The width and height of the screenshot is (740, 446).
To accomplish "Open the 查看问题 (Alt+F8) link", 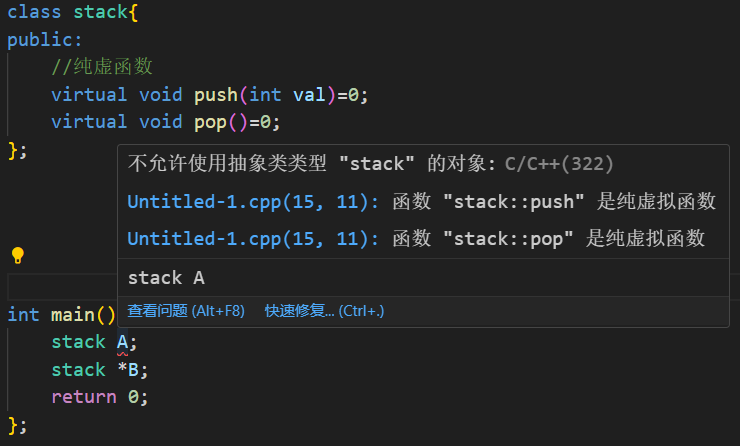I will click(x=186, y=311).
